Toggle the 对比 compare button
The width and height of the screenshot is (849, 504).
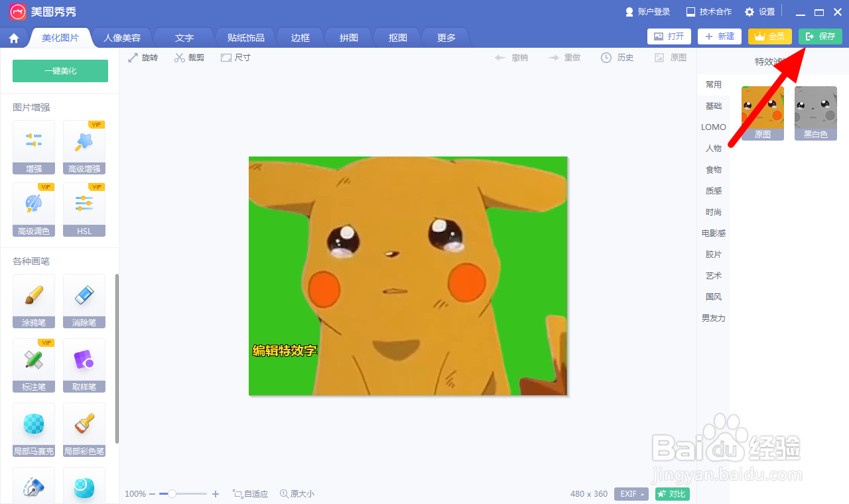(673, 494)
